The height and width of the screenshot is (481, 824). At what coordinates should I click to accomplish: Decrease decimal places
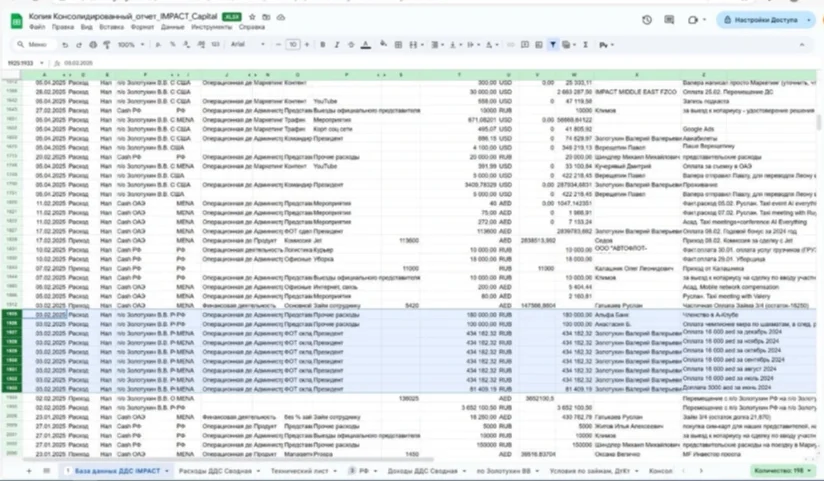pos(186,45)
